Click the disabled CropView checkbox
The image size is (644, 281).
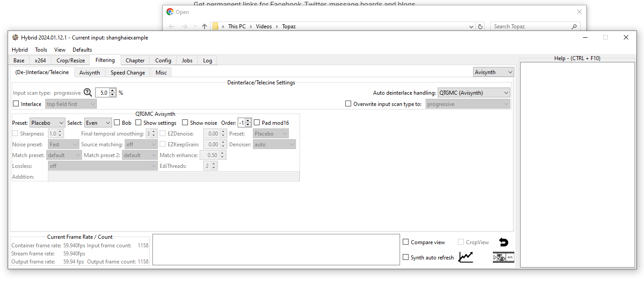(461, 242)
